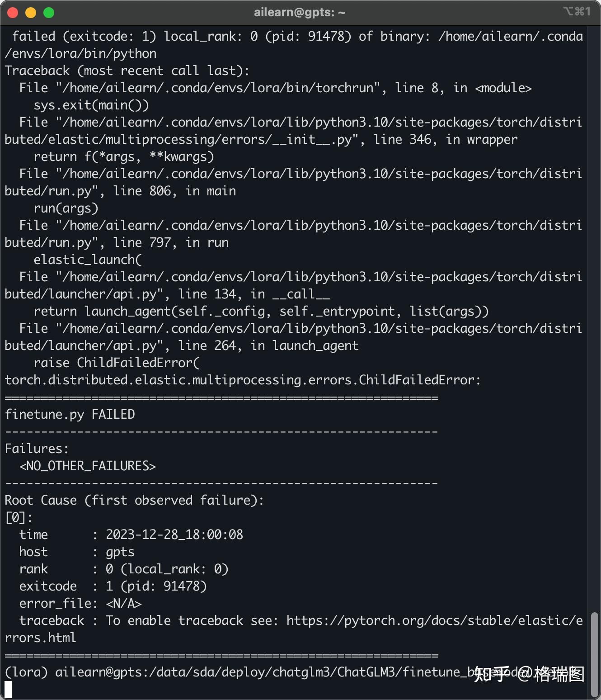601x700 pixels.
Task: Click the Root Cause heading line
Action: (134, 500)
